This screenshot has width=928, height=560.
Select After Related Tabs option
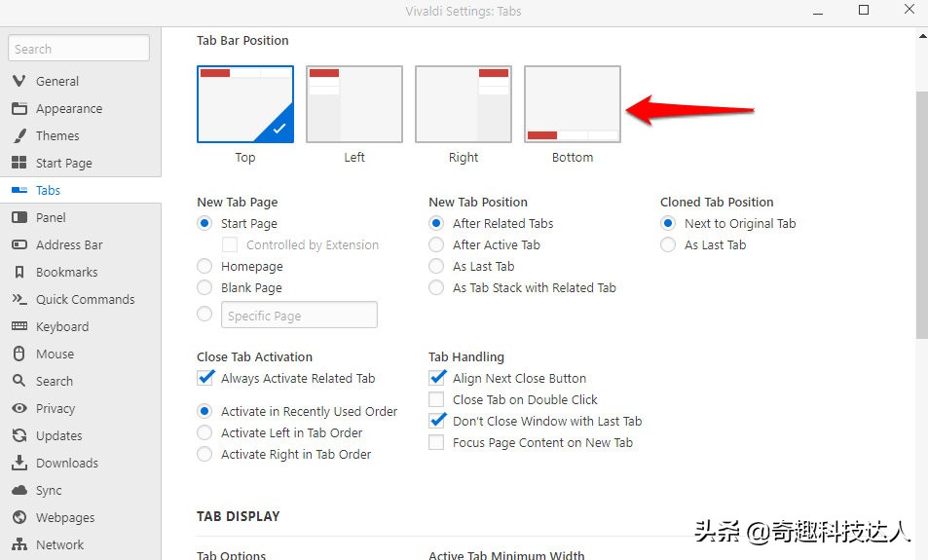click(436, 223)
